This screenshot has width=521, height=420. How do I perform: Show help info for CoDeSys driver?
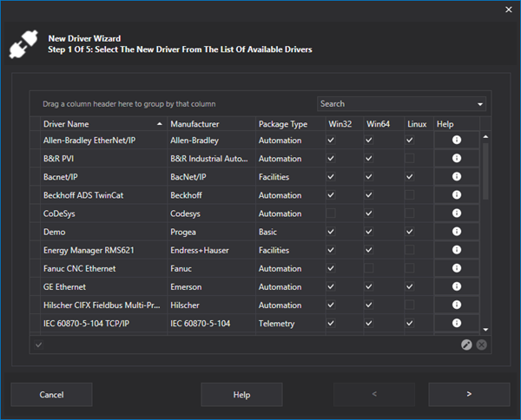[x=456, y=213]
